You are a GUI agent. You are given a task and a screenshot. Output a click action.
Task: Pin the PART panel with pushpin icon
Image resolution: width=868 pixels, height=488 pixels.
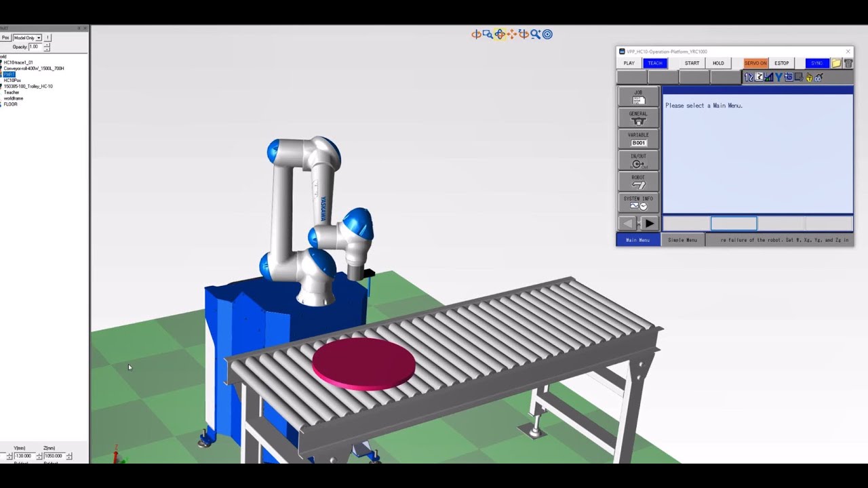[x=79, y=28]
